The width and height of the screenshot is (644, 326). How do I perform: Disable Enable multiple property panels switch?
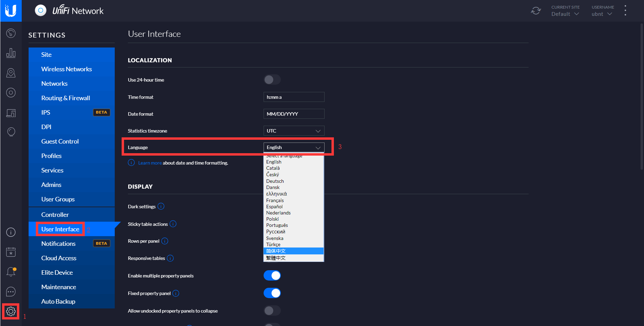coord(272,276)
